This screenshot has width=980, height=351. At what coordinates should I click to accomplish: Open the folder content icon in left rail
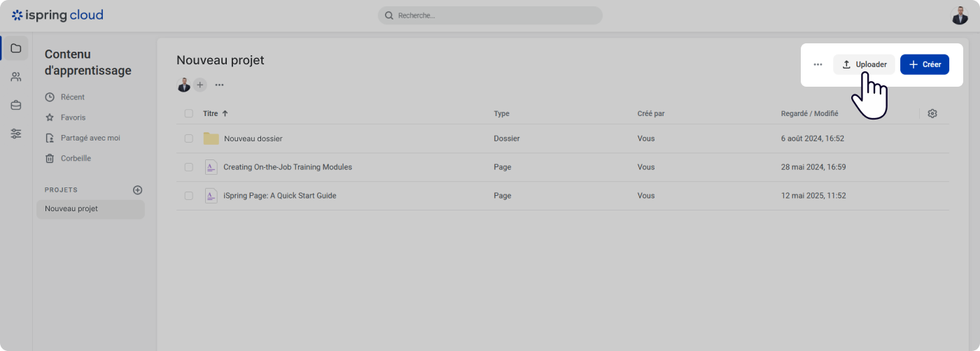point(15,48)
